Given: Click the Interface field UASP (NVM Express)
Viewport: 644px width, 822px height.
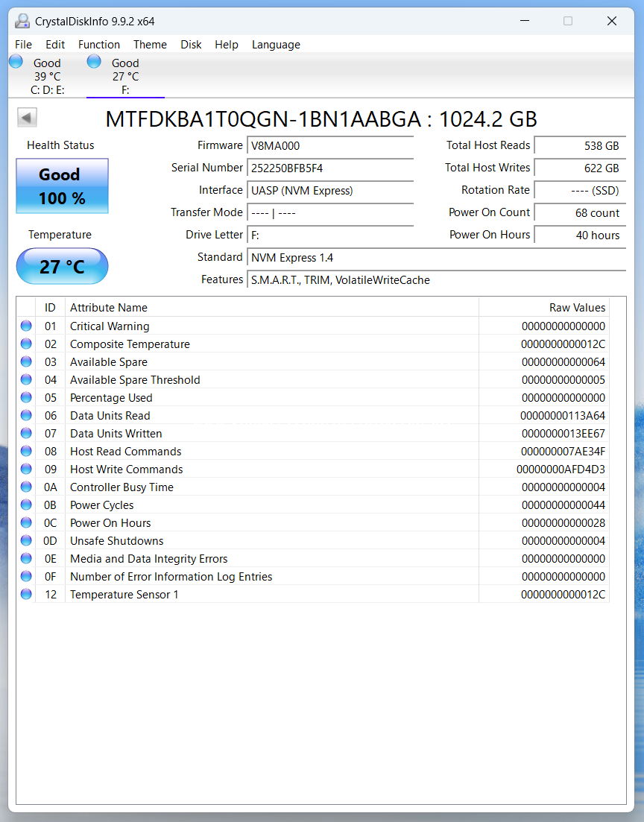Looking at the screenshot, I should coord(330,190).
